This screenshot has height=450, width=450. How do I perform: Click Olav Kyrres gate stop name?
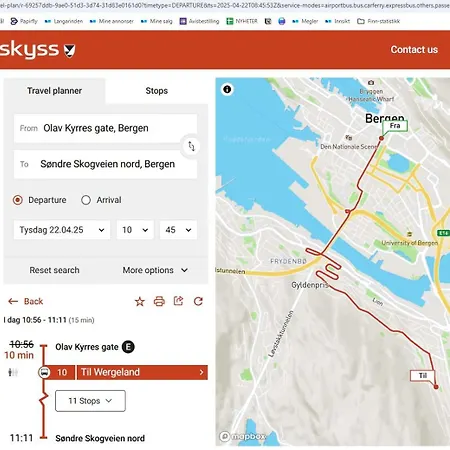pos(87,347)
